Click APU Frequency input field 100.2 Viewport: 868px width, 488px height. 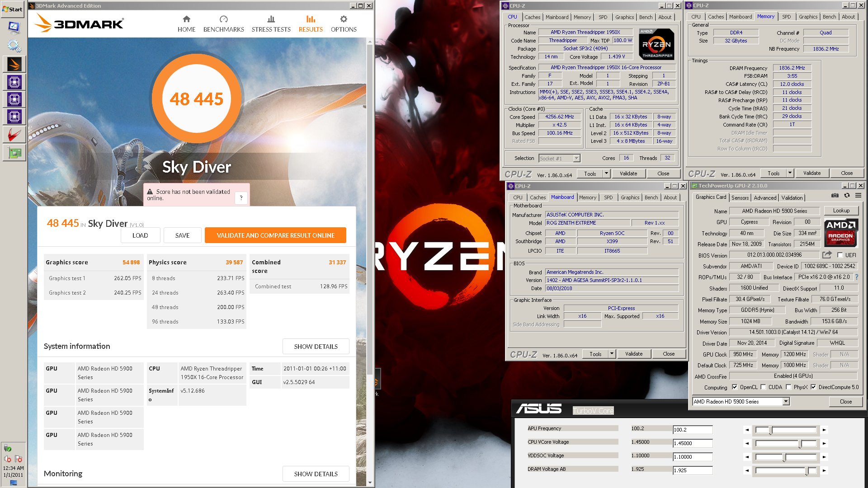coord(693,430)
